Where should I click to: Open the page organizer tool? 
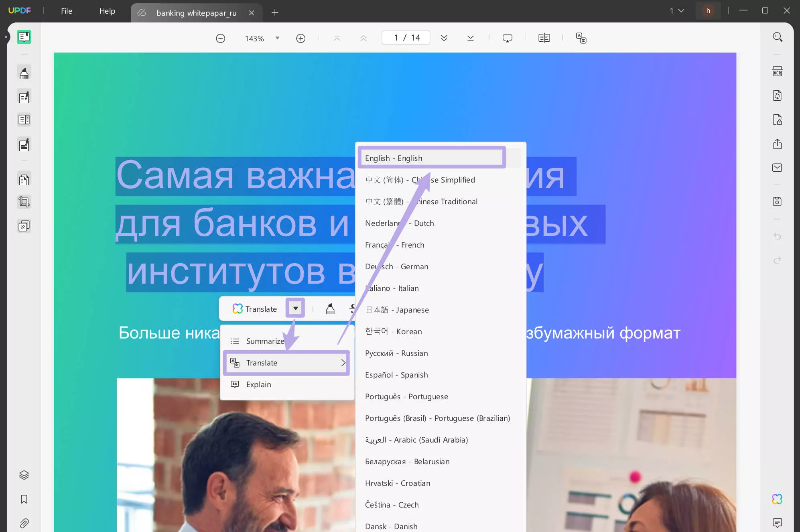click(x=24, y=179)
